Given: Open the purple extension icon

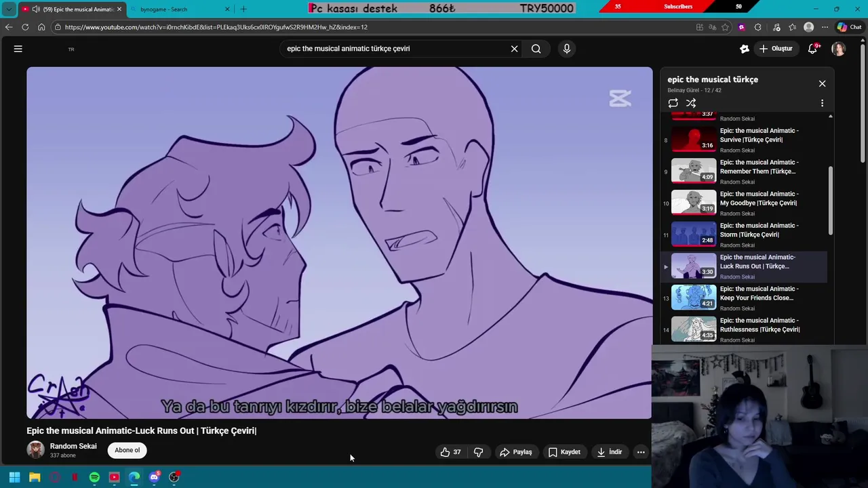Looking at the screenshot, I should [741, 27].
